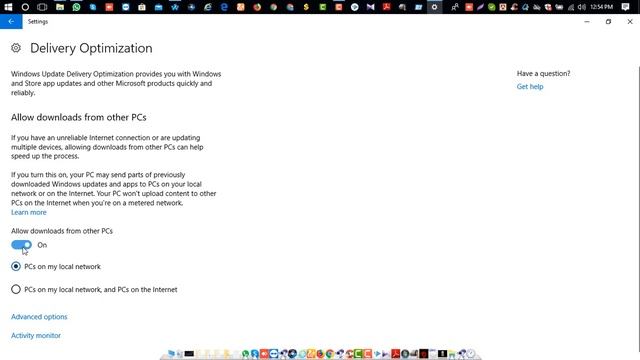Open Microsoft Store bag icon in taskbar
This screenshot has width=640, height=360.
(x=142, y=7)
